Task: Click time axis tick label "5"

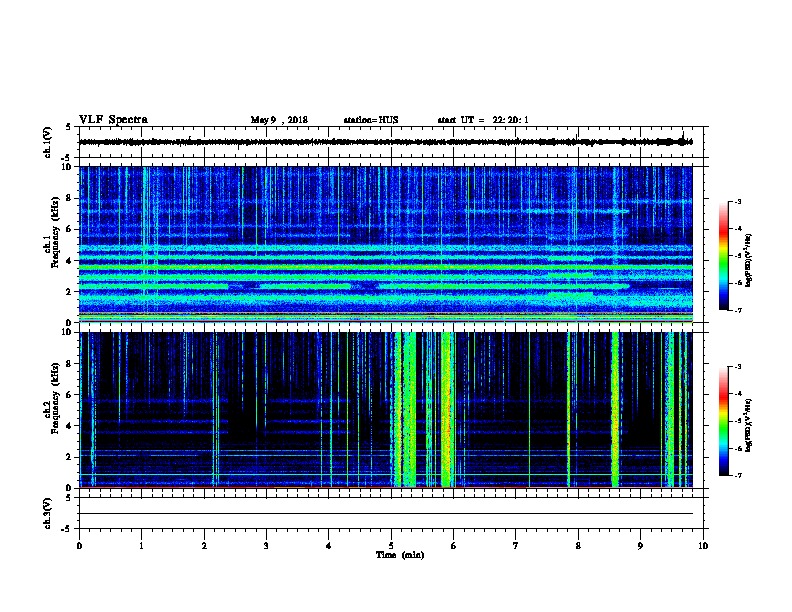Action: coord(391,545)
